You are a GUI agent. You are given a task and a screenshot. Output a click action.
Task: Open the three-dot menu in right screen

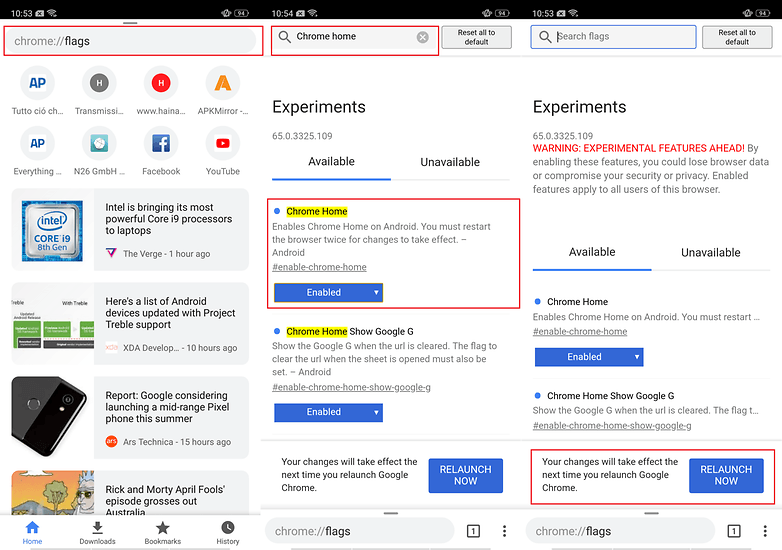[x=765, y=531]
